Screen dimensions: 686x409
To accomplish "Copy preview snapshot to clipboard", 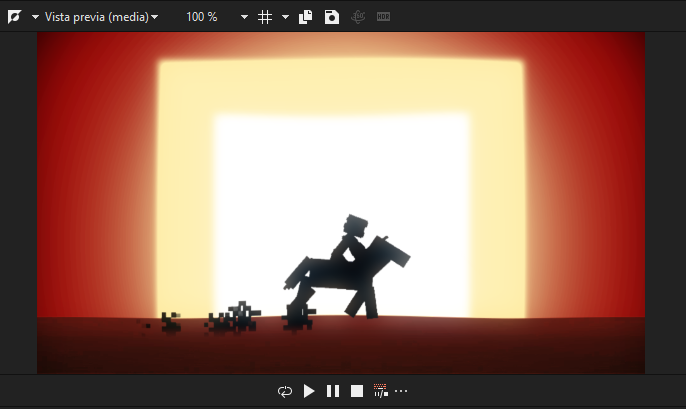I will tap(305, 17).
